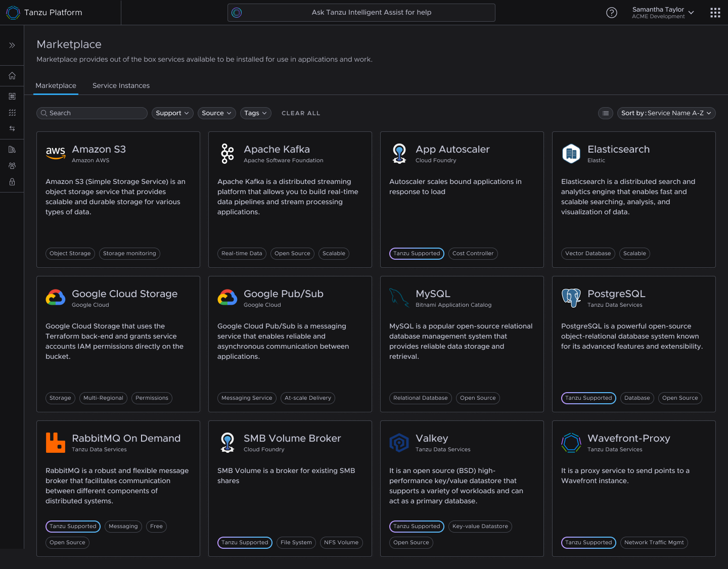Click the Google Cloud Storage logo
728x569 pixels.
pos(56,298)
